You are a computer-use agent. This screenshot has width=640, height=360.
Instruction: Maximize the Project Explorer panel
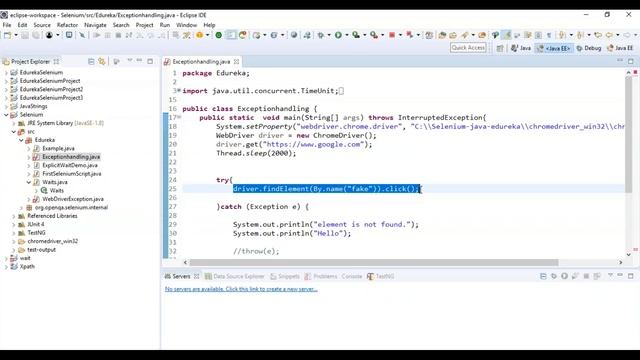tap(150, 61)
